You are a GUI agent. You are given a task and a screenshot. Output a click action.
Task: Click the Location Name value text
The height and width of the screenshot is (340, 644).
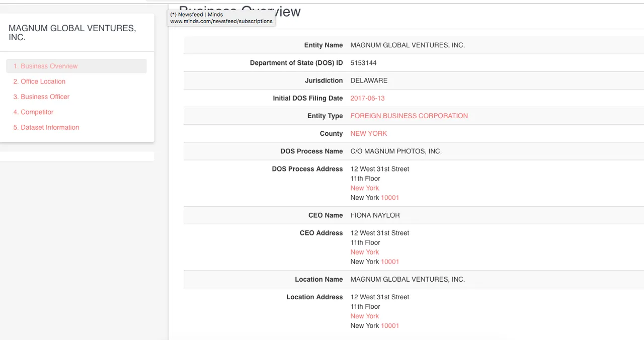[x=408, y=279]
